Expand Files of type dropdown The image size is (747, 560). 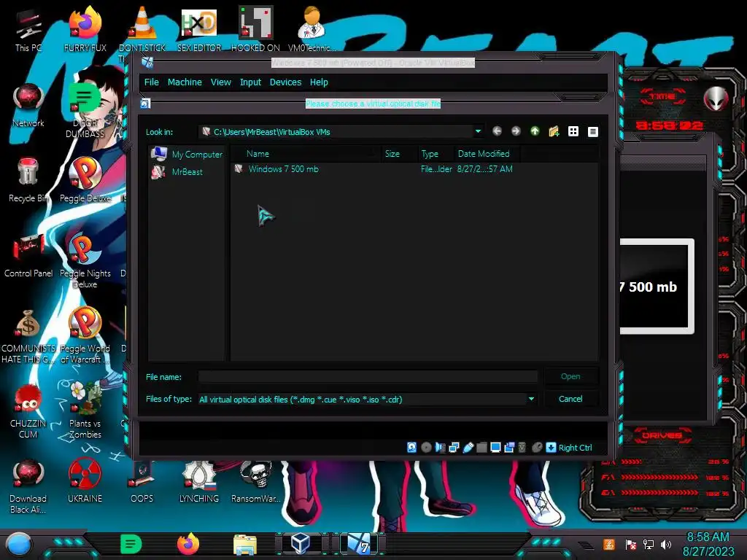531,399
